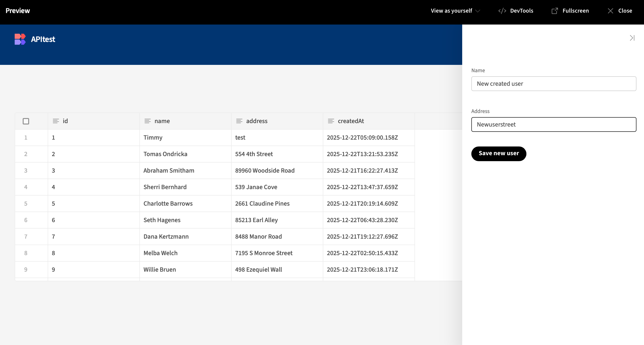Click the name column text-type icon
The image size is (644, 345).
coord(147,121)
